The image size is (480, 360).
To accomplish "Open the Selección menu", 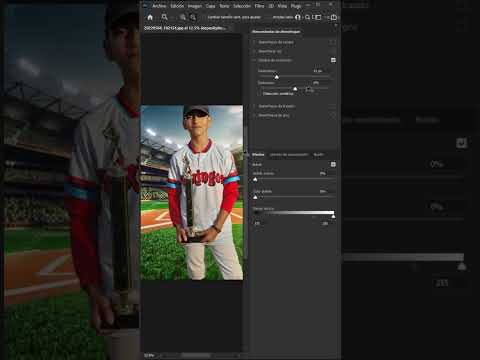I will click(x=242, y=6).
